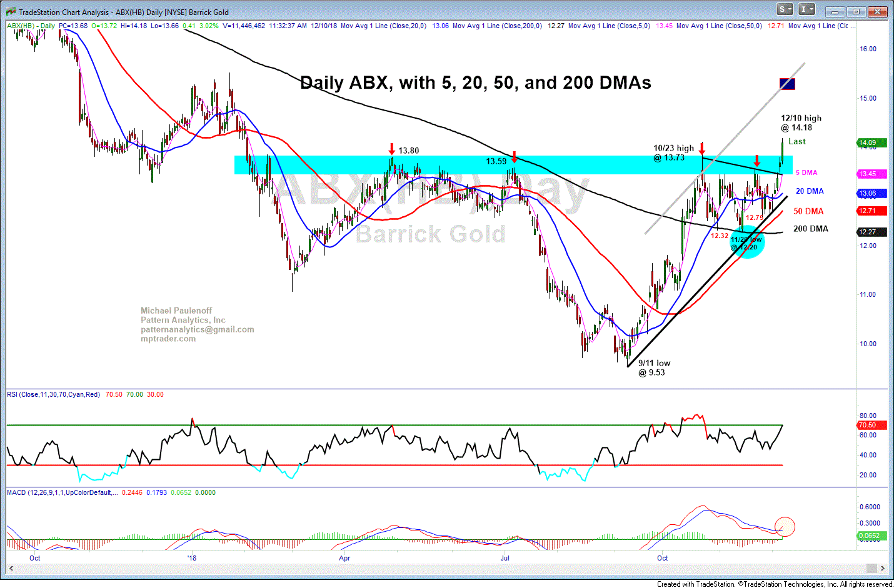Image resolution: width=894 pixels, height=588 pixels.
Task: Click the TradeStation chart window icon
Action: (x=11, y=11)
